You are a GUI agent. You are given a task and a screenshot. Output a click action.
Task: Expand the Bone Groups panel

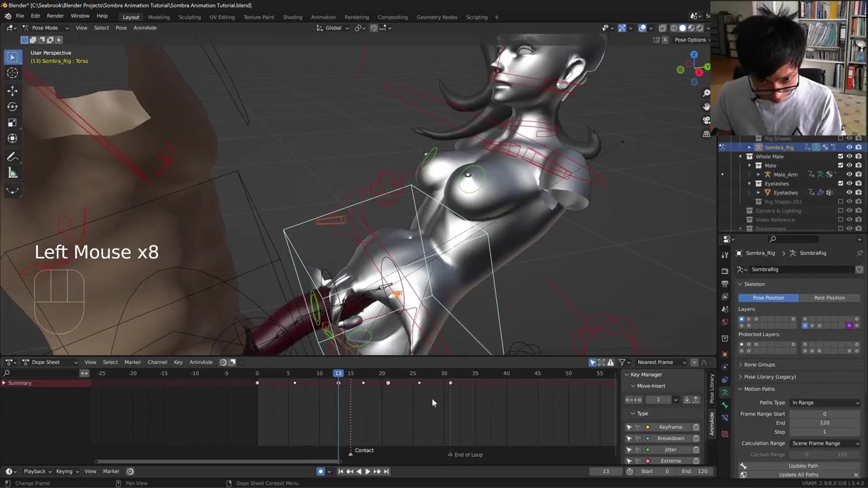tap(759, 365)
